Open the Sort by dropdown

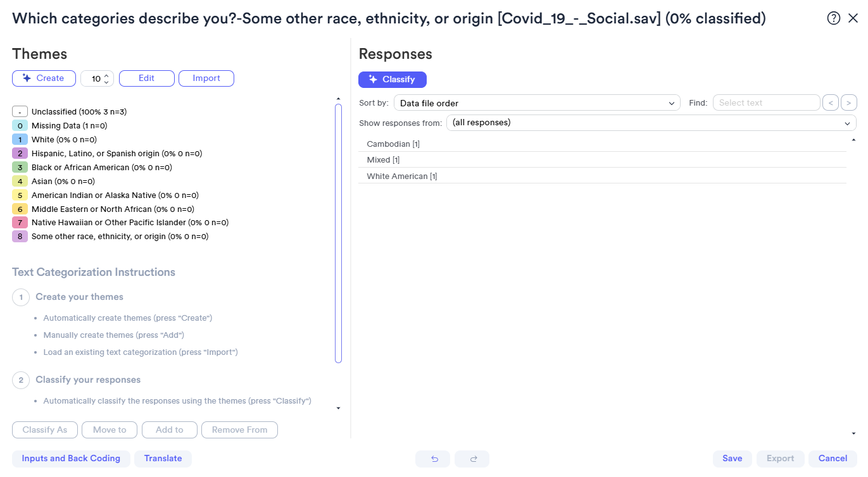[537, 103]
